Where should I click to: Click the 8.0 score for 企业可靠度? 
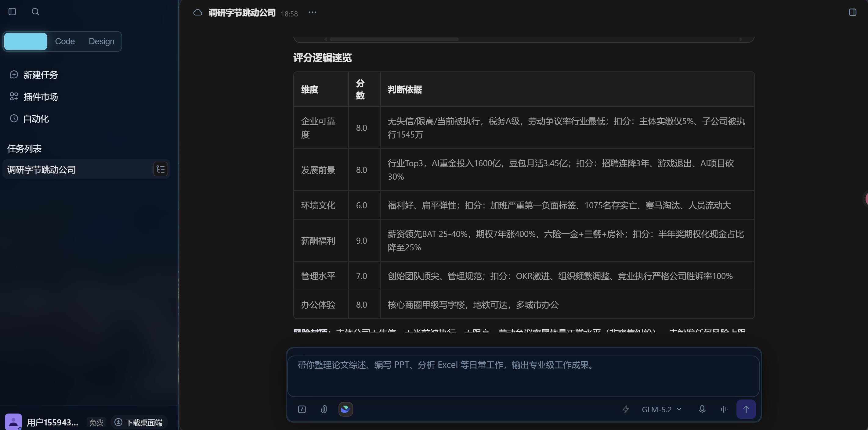point(362,128)
